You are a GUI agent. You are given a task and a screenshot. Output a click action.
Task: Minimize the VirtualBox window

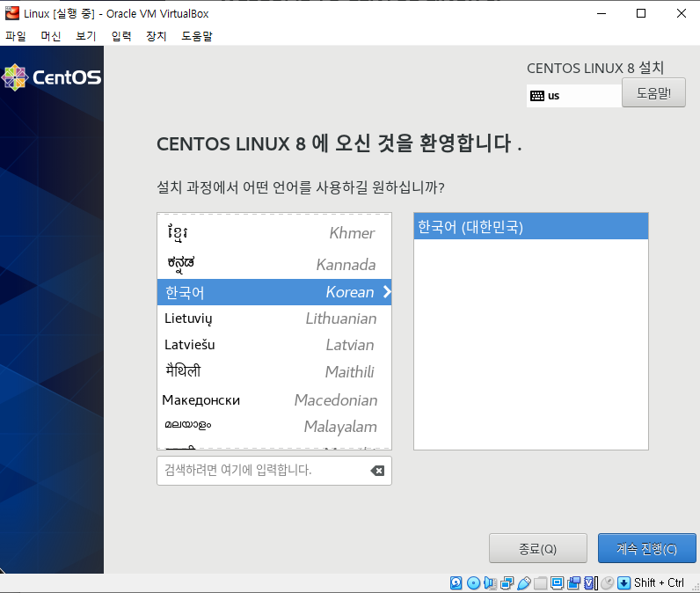[602, 13]
